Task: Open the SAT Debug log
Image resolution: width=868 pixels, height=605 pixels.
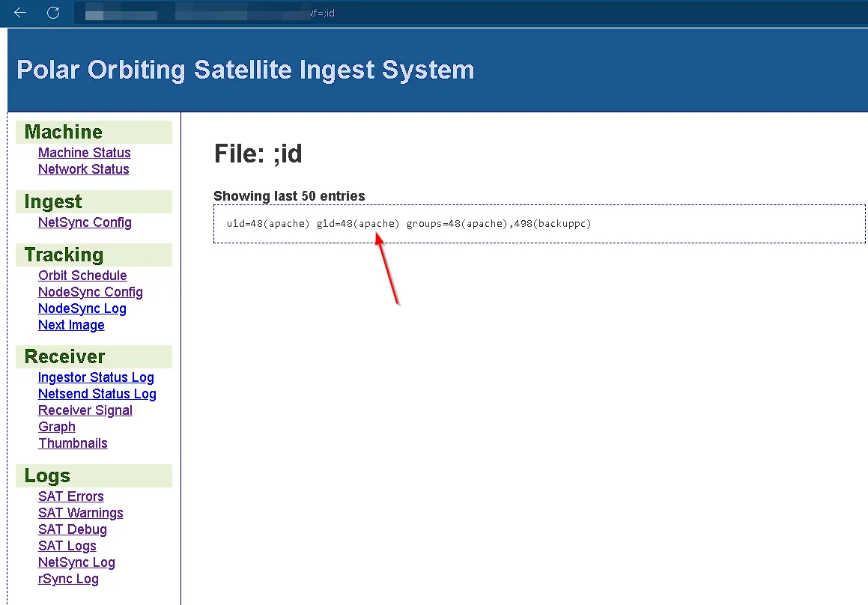Action: click(x=72, y=529)
